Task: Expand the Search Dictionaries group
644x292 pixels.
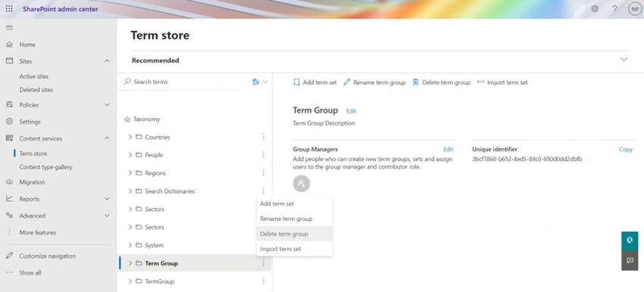Action: (130, 191)
